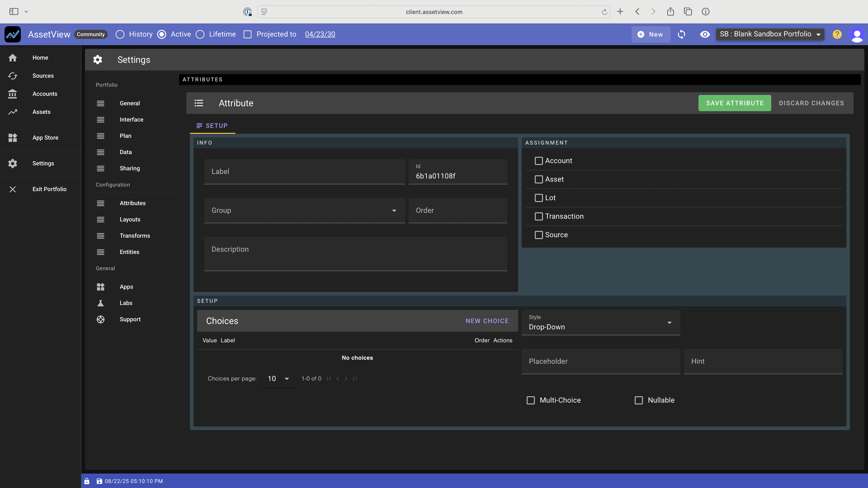Open Accounts via the bank icon
The width and height of the screenshot is (868, 488).
point(13,94)
